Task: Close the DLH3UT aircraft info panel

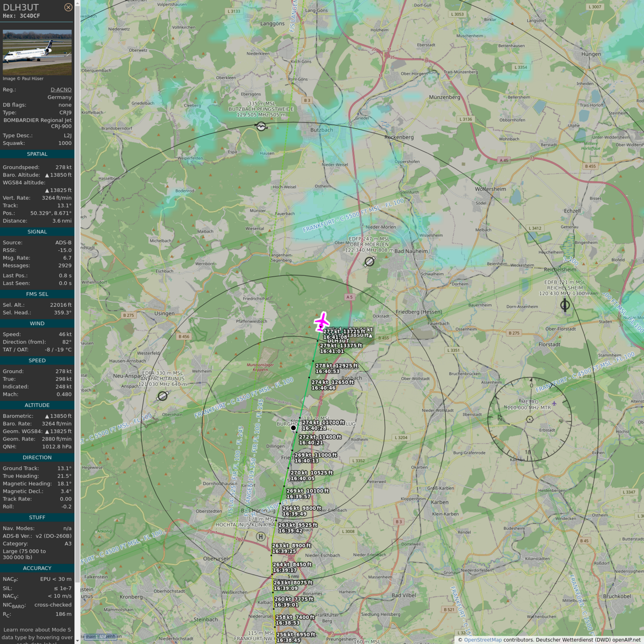Action: point(68,7)
